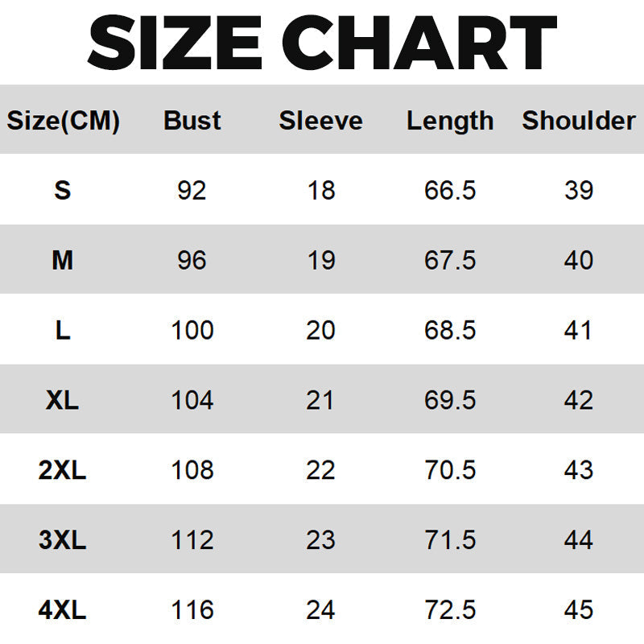Click the shoulder value 44
The image size is (644, 644).
pyautogui.click(x=579, y=539)
